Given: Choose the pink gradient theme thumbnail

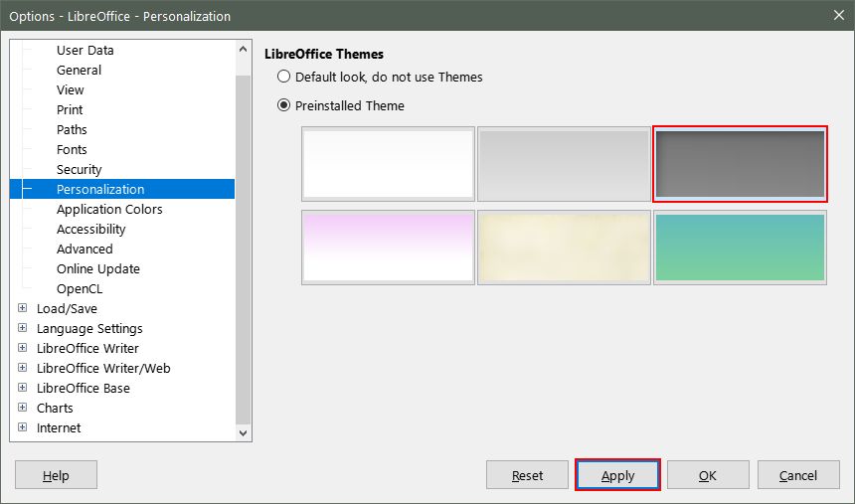Looking at the screenshot, I should coord(388,248).
